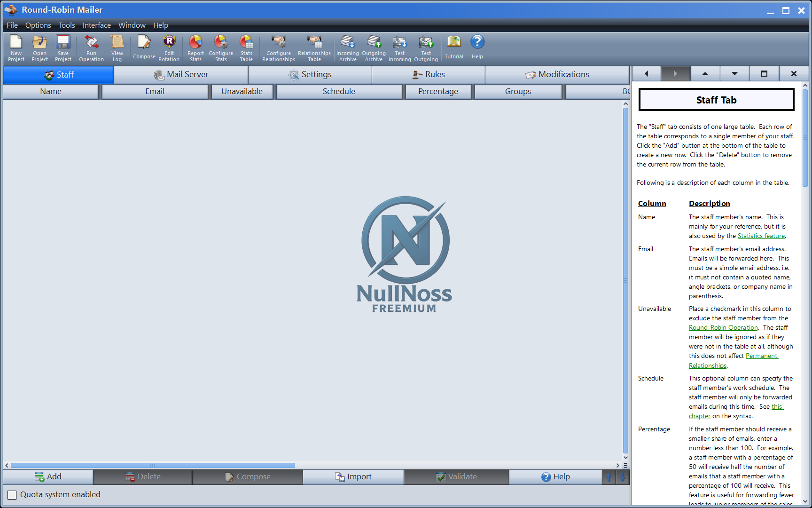
Task: Click the New Project toolbar icon
Action: [16, 48]
